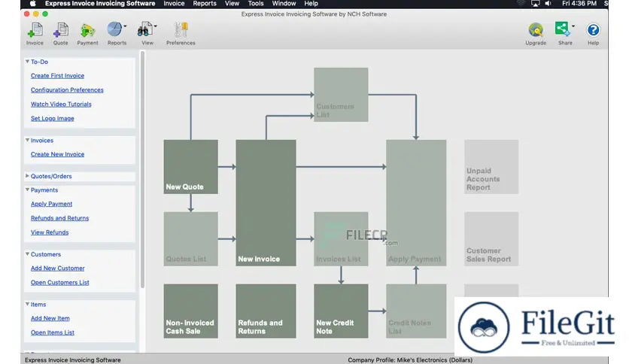The image size is (629, 364).
Task: Click the AirPlay display icon in menu bar
Action: click(535, 4)
